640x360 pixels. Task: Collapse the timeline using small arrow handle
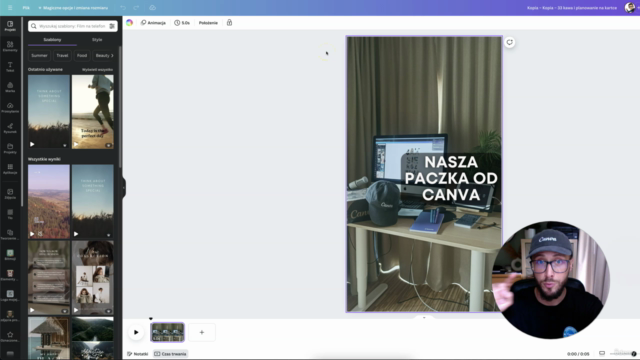[424, 317]
